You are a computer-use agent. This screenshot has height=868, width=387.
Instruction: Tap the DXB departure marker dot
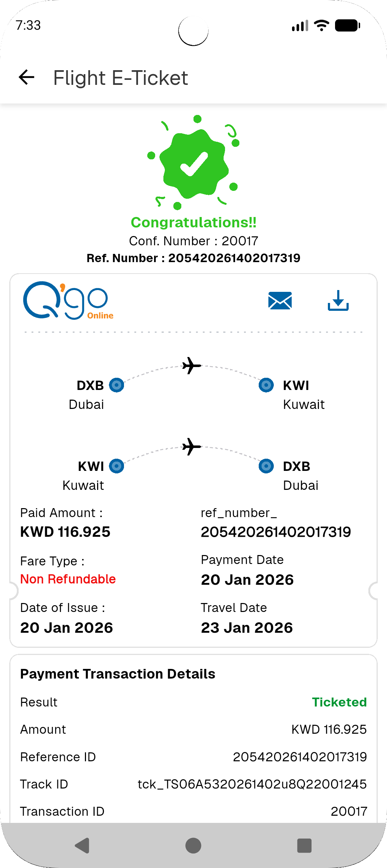coord(116,385)
